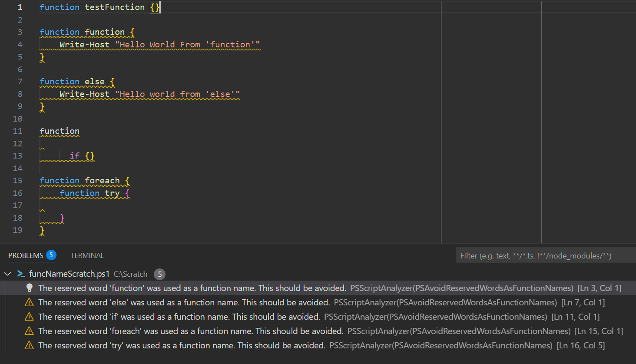Image resolution: width=636 pixels, height=364 pixels.
Task: Click the warning icon for reserved word 'else'
Action: point(29,302)
